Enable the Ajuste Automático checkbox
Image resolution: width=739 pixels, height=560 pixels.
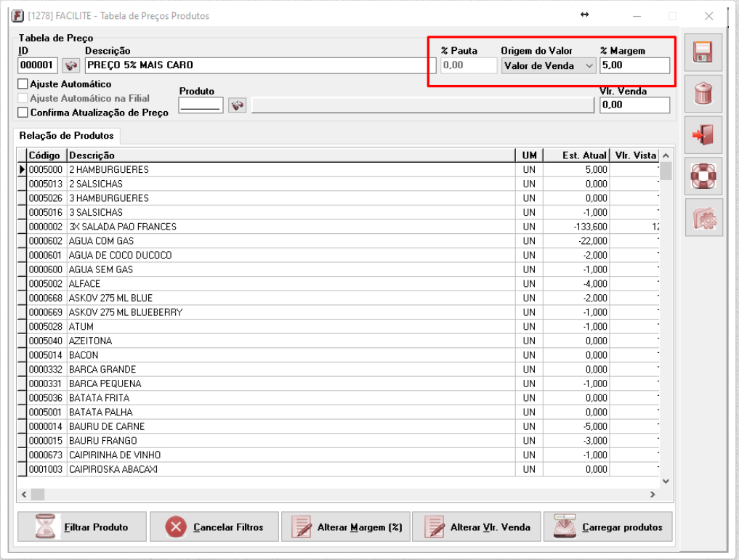pos(23,84)
